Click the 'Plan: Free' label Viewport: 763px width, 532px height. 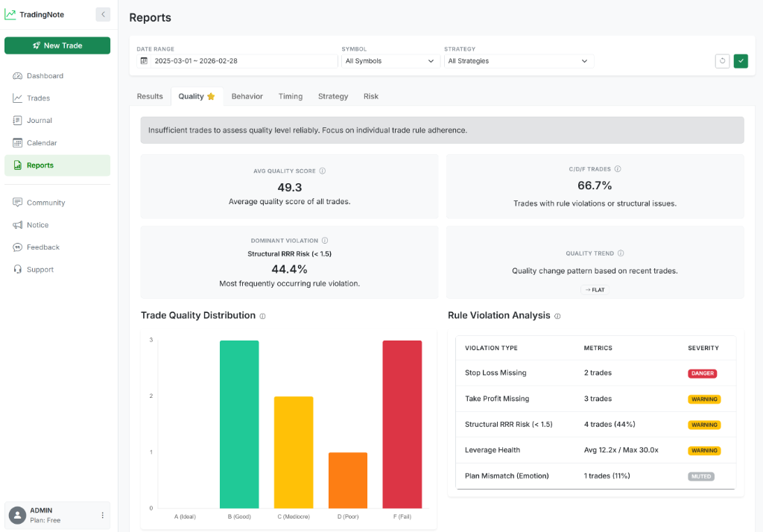(45, 520)
